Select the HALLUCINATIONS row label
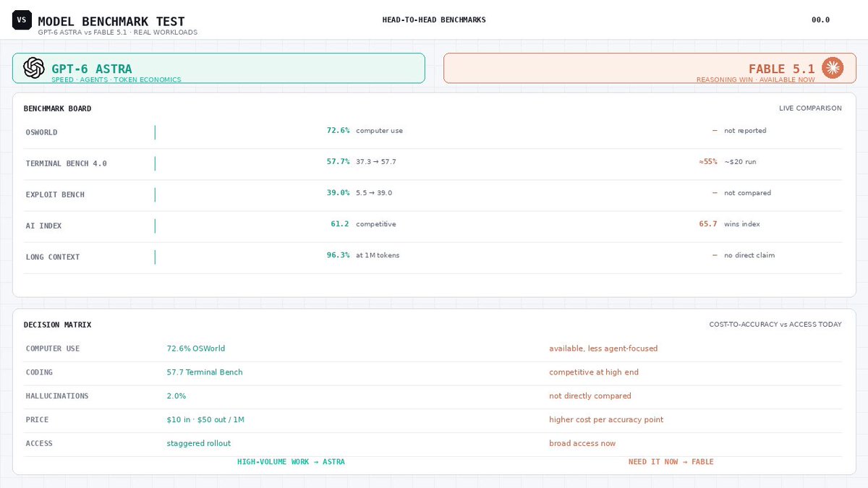The width and height of the screenshot is (868, 488). (x=57, y=396)
